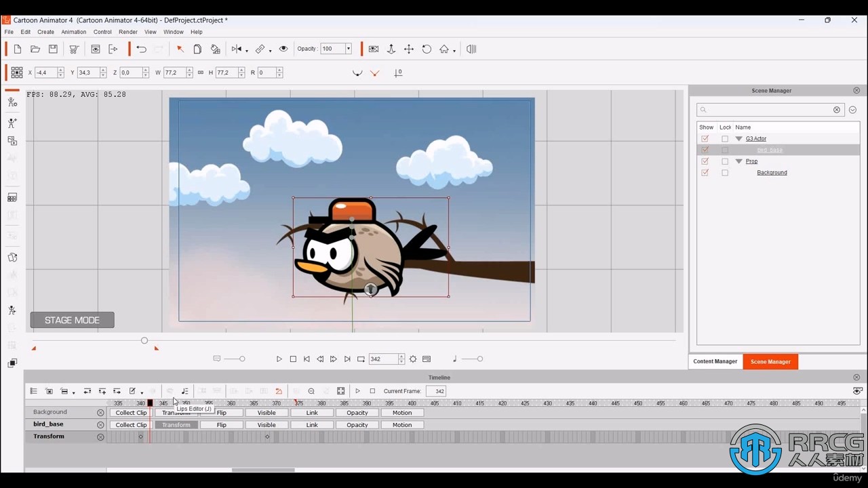Close the Transform track with X icon
Viewport: 868px width, 488px height.
tap(100, 437)
